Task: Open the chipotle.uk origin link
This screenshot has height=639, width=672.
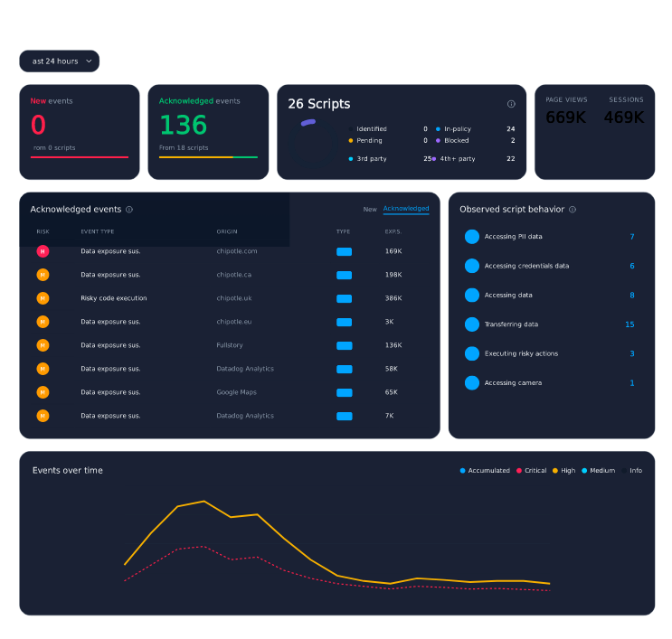Action: [x=234, y=298]
